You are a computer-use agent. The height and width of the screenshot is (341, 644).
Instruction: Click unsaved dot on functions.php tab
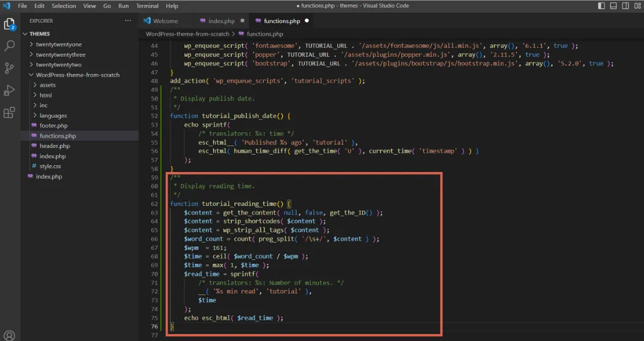(306, 20)
